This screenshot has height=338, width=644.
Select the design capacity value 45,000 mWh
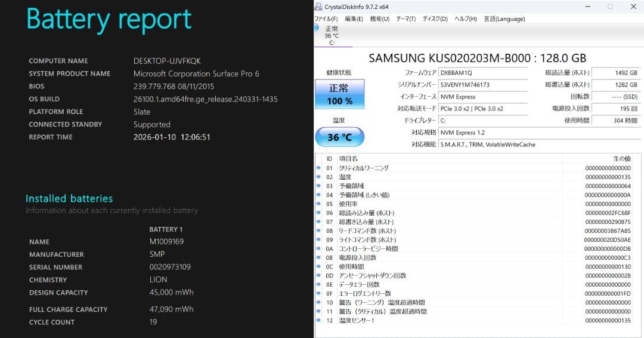[171, 293]
